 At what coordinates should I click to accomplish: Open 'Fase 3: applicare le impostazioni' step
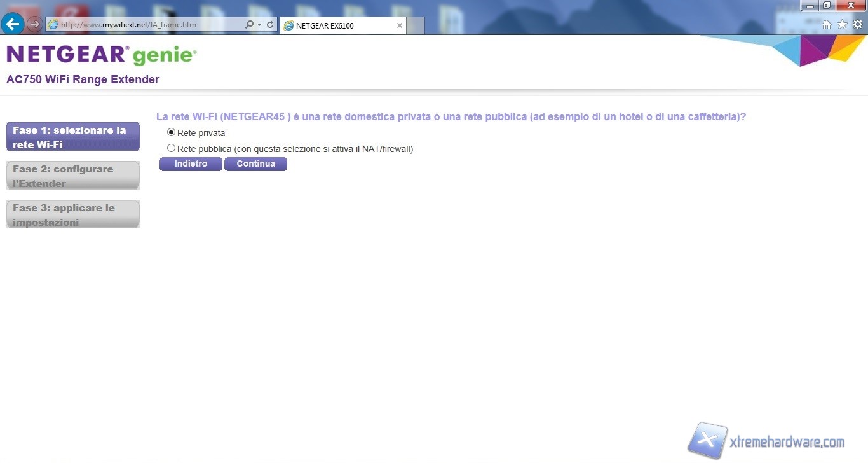tap(73, 214)
